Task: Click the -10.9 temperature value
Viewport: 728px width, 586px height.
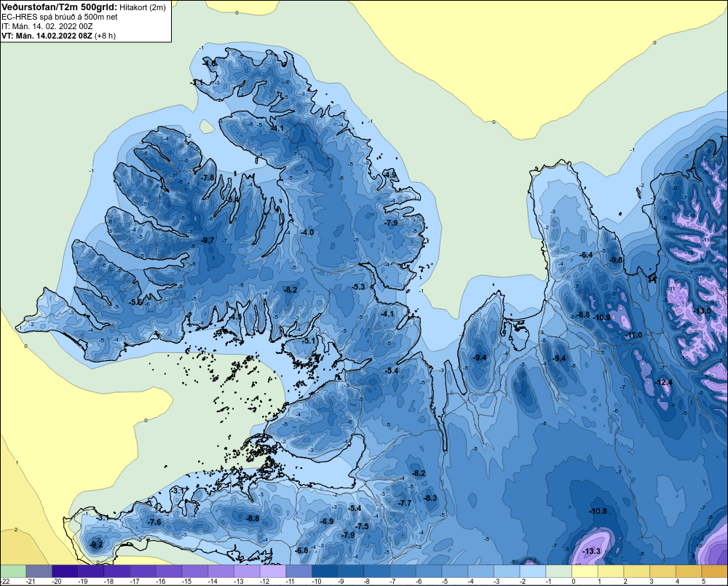Action: tap(602, 317)
